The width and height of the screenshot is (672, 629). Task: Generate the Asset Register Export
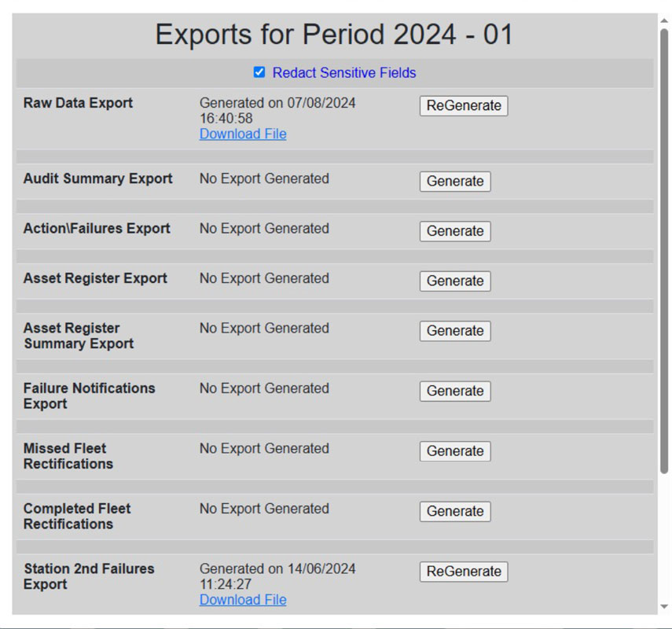pos(455,281)
